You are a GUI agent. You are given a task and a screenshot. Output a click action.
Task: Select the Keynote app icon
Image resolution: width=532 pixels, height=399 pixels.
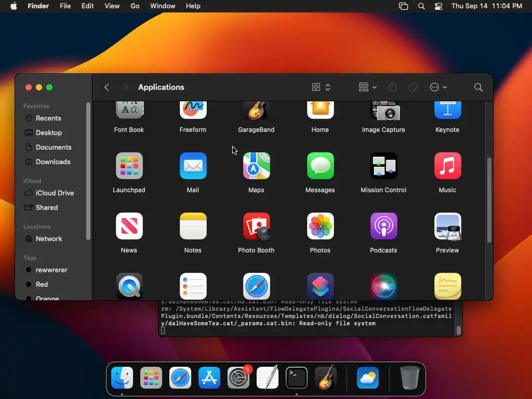click(x=447, y=110)
